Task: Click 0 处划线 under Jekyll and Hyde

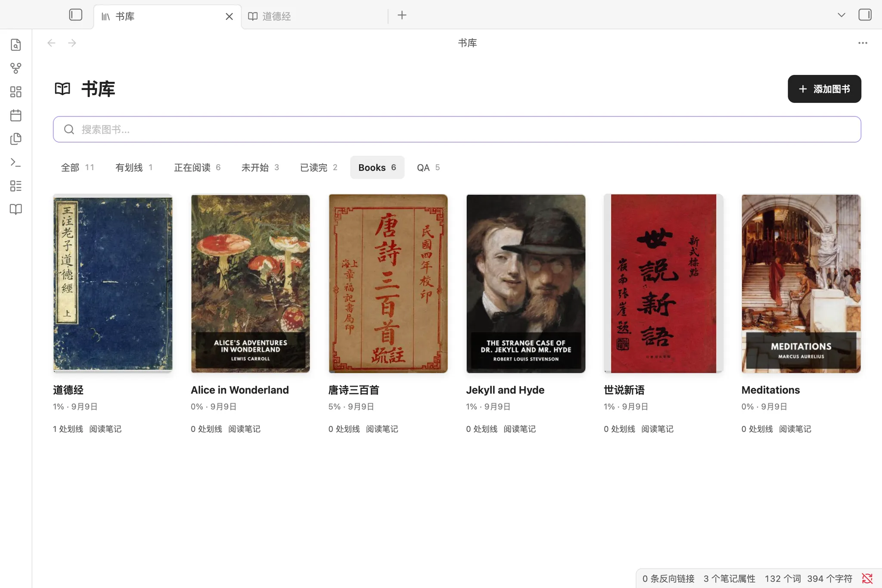Action: [481, 429]
